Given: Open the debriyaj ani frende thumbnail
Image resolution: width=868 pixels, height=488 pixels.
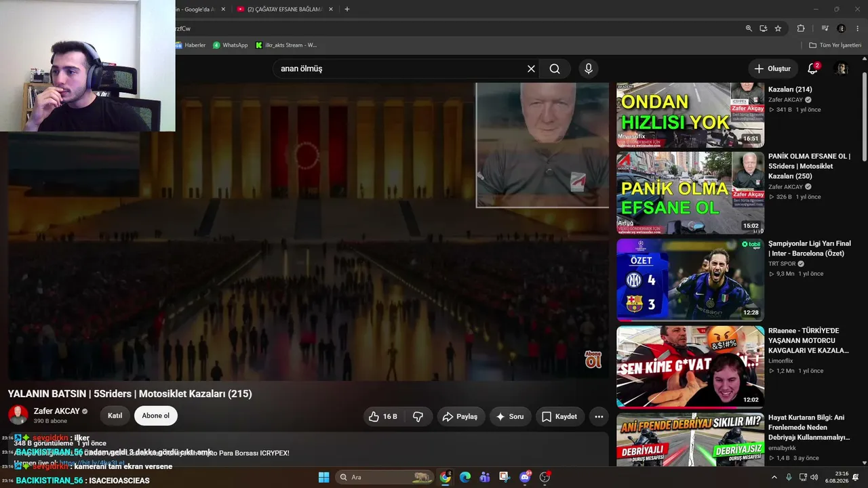Looking at the screenshot, I should [690, 439].
